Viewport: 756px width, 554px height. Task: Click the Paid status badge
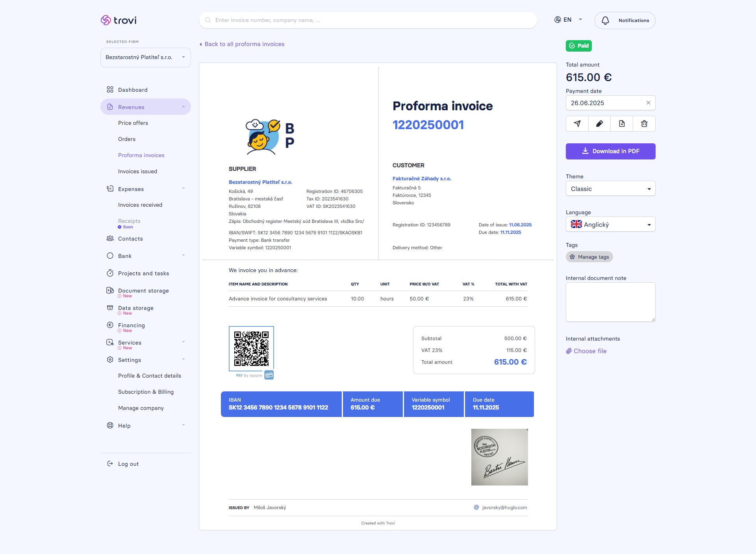click(x=579, y=46)
